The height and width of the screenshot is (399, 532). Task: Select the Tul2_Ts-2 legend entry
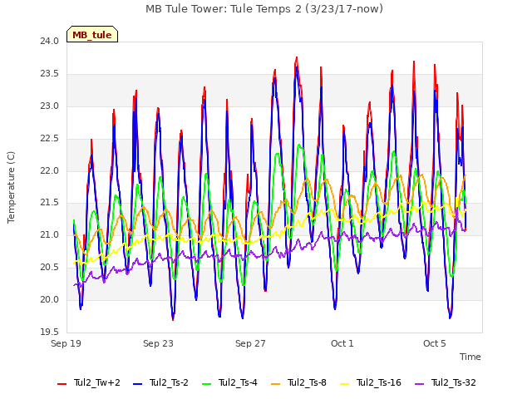tap(160, 382)
